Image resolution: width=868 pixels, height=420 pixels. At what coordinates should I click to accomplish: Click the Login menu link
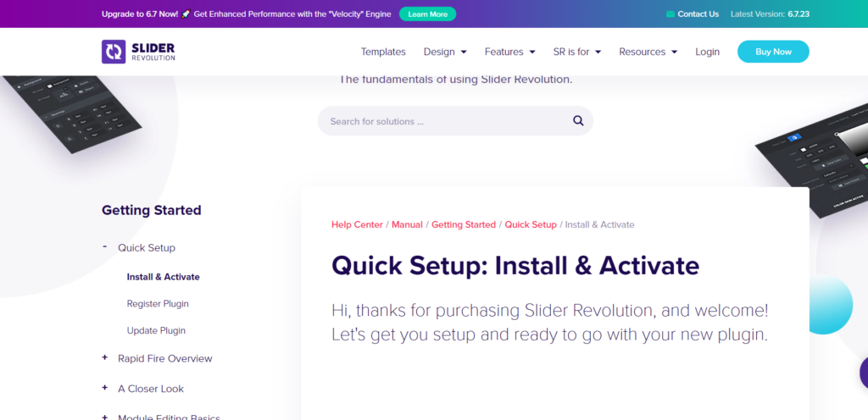point(708,52)
